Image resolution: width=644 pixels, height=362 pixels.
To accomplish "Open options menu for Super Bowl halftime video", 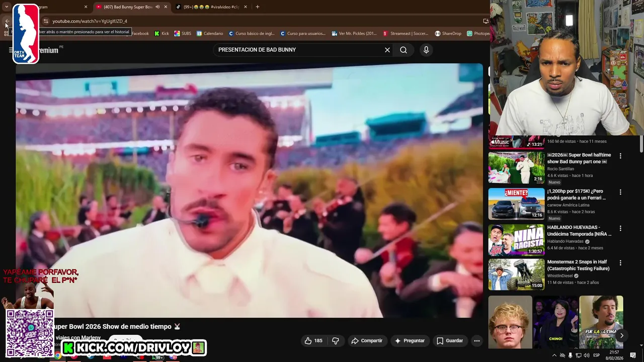I will point(620,156).
